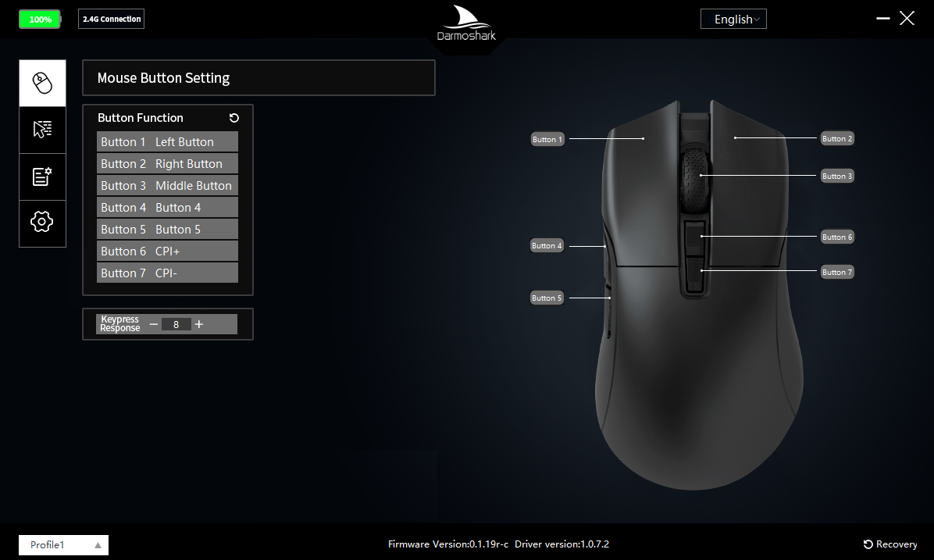
Task: Decrease Keypress Response with minus
Action: (154, 324)
